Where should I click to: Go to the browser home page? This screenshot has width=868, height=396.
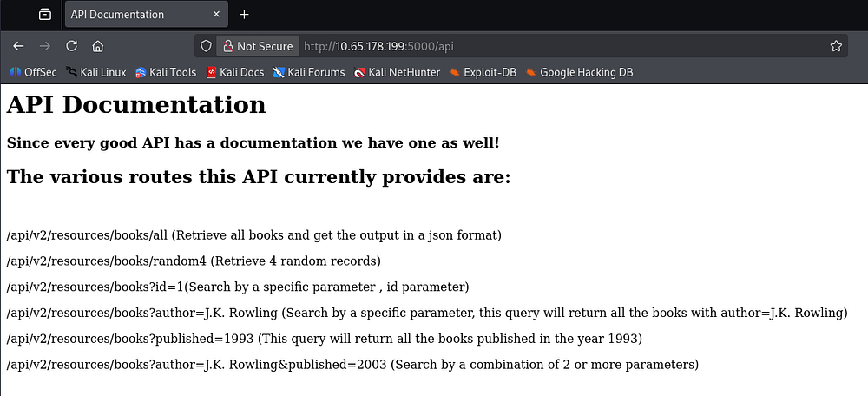pos(98,46)
